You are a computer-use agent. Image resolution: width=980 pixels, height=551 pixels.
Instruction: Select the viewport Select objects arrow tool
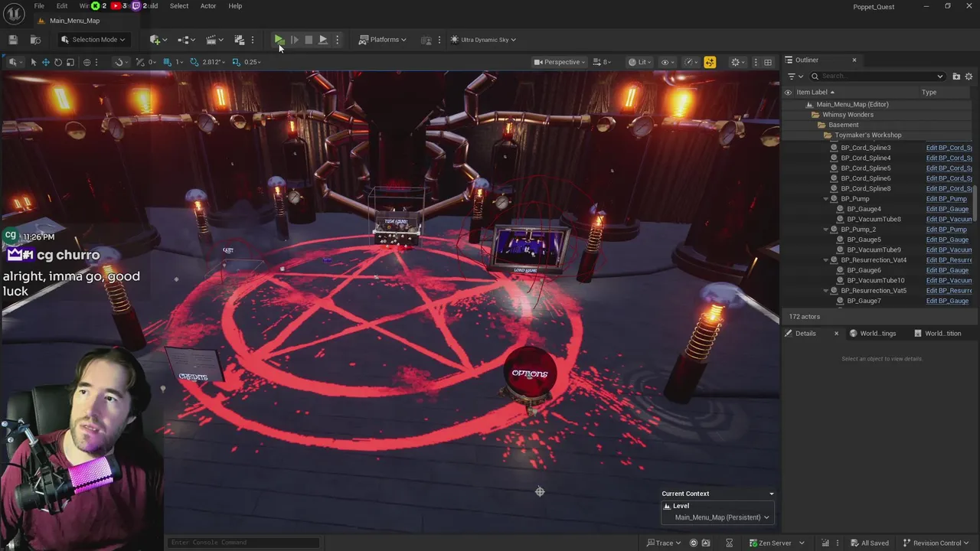coord(33,62)
